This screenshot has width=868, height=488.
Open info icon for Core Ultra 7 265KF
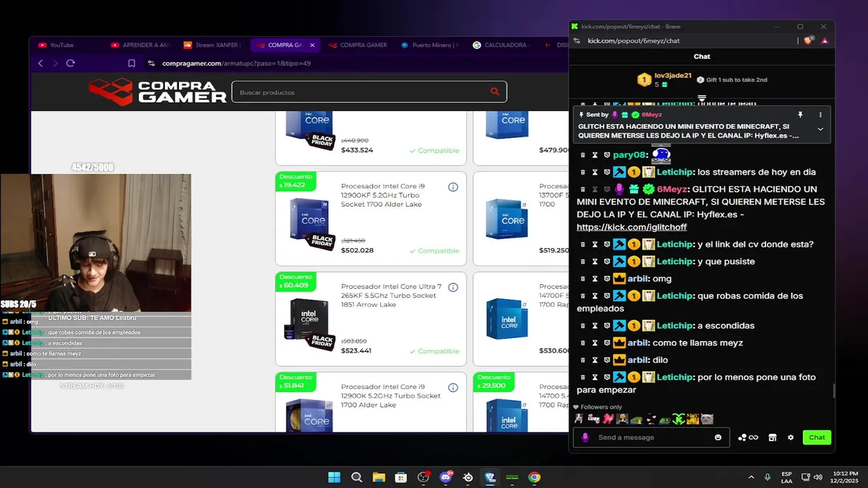[453, 287]
